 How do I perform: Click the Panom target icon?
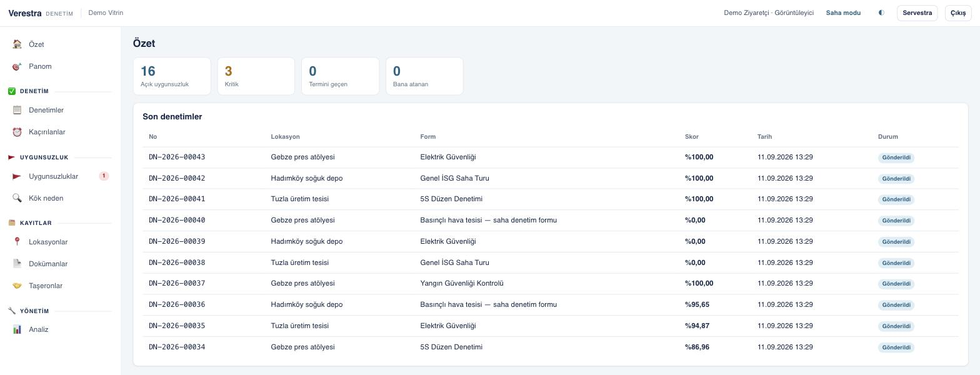coord(17,66)
